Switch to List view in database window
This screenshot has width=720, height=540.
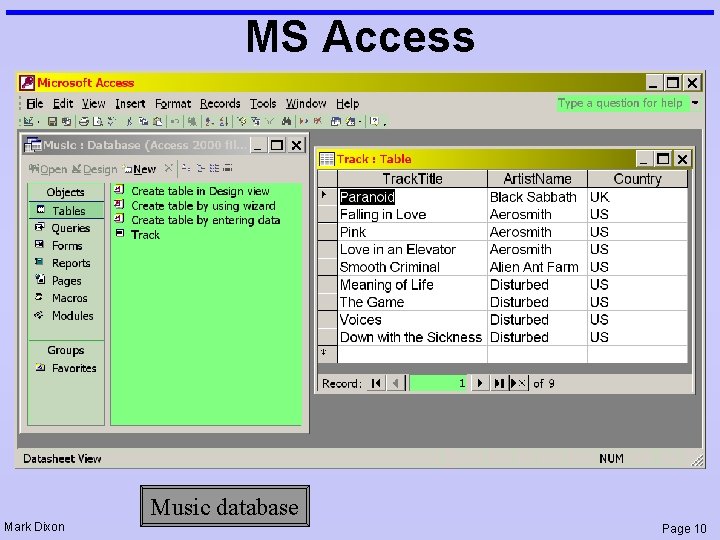tap(214, 168)
